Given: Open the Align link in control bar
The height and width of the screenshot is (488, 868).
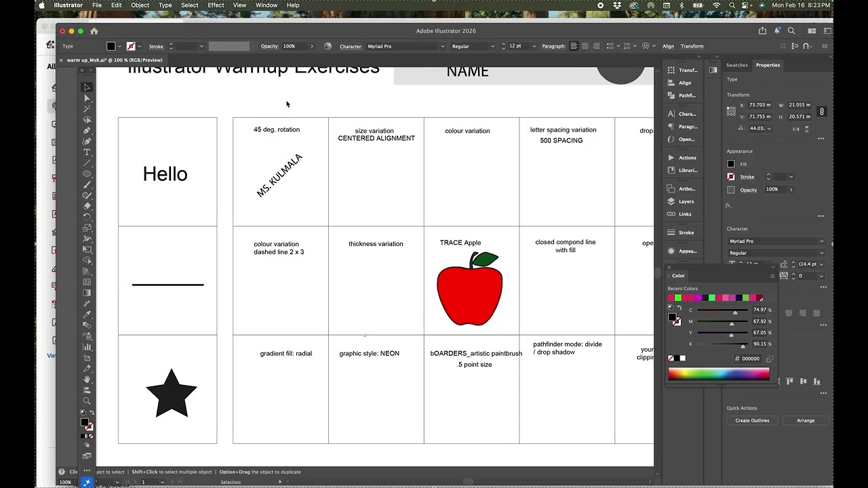Looking at the screenshot, I should (669, 46).
